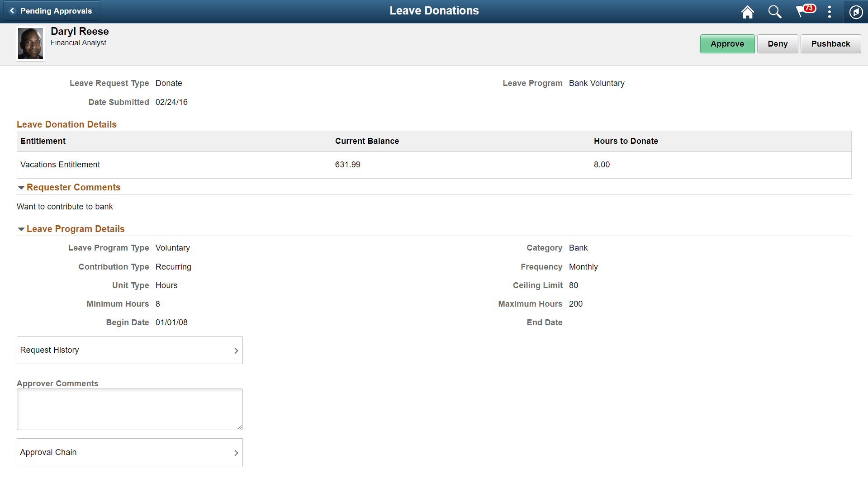Image resolution: width=868 pixels, height=488 pixels.
Task: Approve the leave donation request
Action: pos(727,43)
